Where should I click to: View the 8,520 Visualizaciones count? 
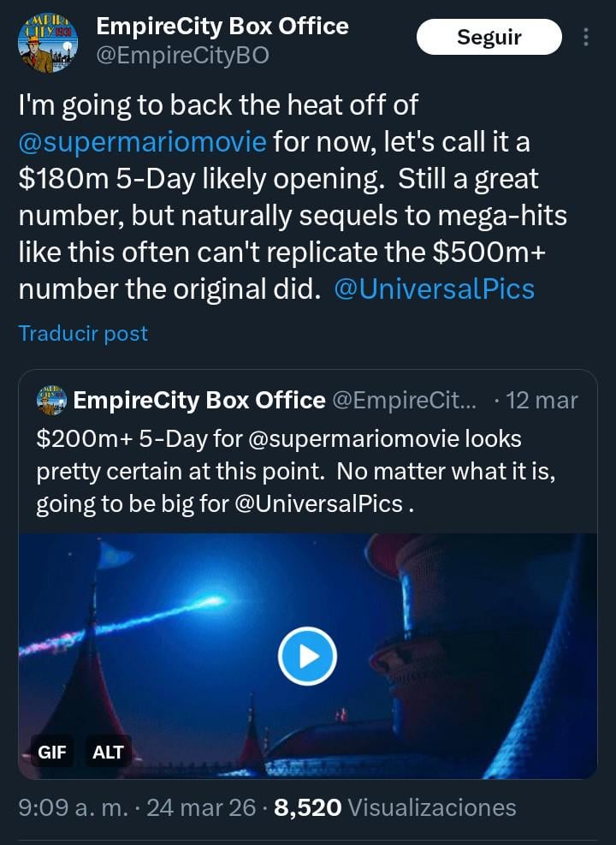tap(394, 806)
